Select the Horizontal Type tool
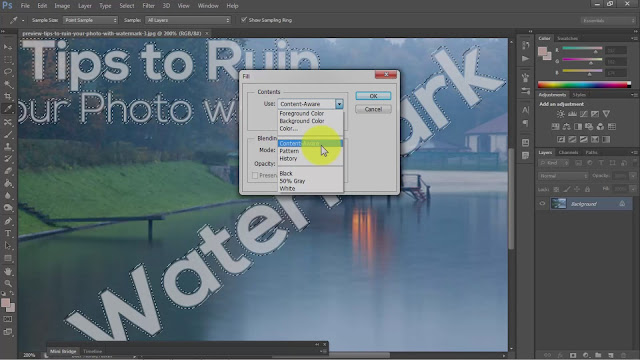Viewport: 640px width, 360px height. 8,233
